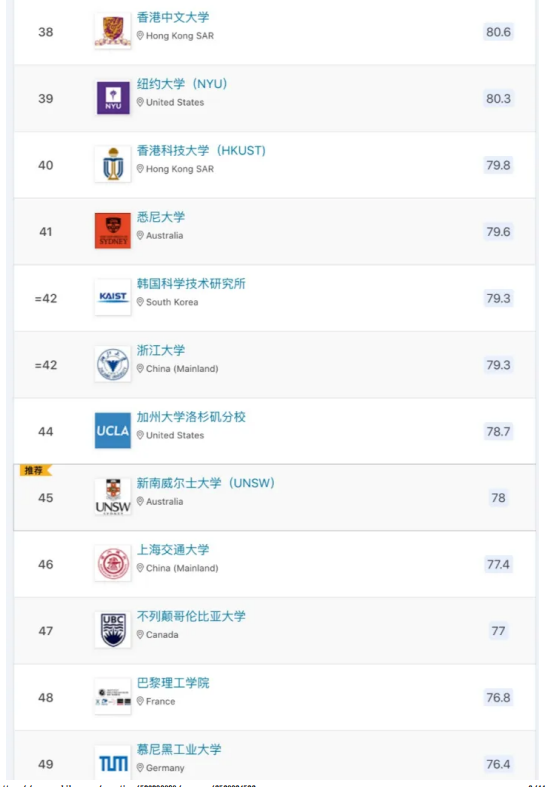This screenshot has width=552, height=787.
Task: Click the 巴黎理工学院 logo thumbnail
Action: (113, 697)
